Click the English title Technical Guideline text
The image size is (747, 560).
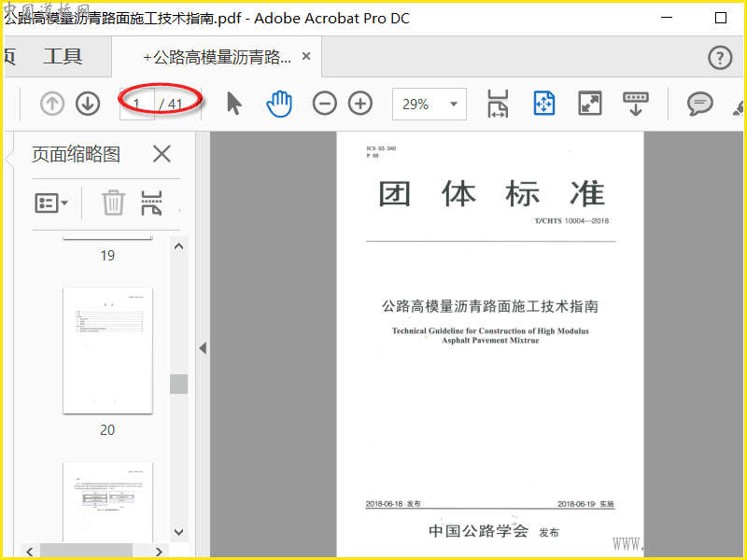point(490,335)
